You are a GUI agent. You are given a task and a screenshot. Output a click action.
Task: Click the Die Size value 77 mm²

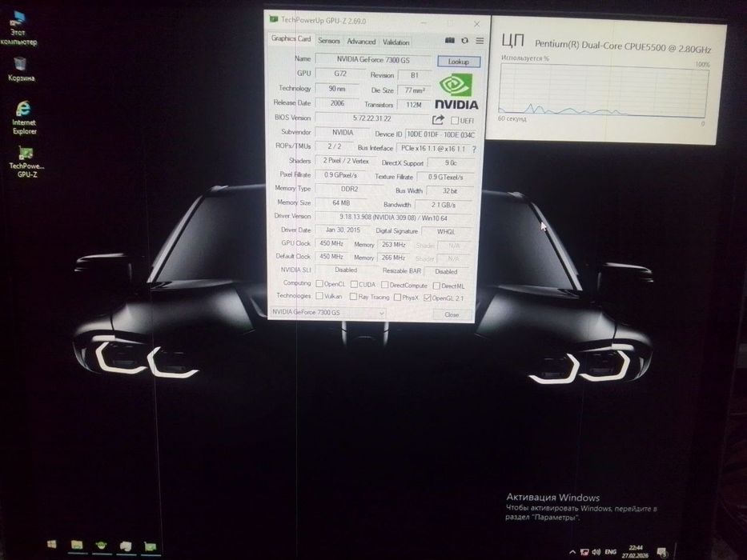coord(415,90)
